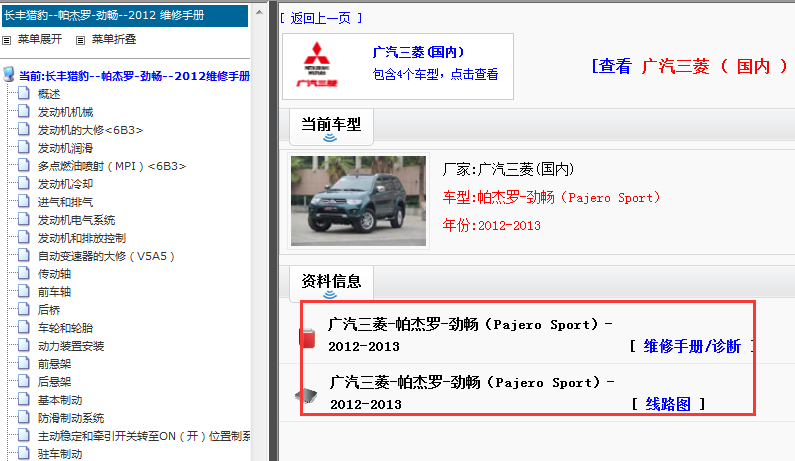Click the page icon next to 前车轴
The height and width of the screenshot is (461, 795).
coord(24,291)
